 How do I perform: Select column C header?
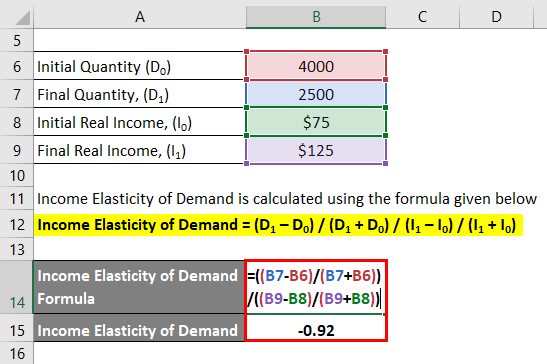tap(422, 17)
